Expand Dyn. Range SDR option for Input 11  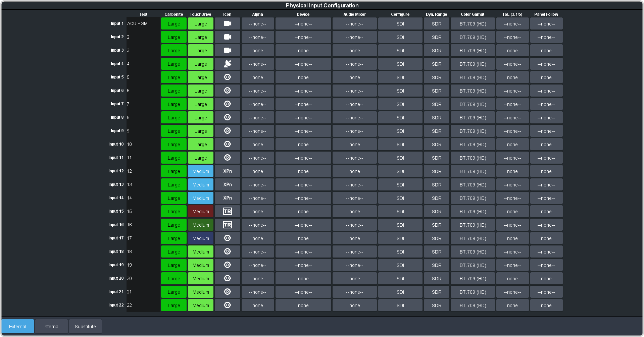click(436, 158)
